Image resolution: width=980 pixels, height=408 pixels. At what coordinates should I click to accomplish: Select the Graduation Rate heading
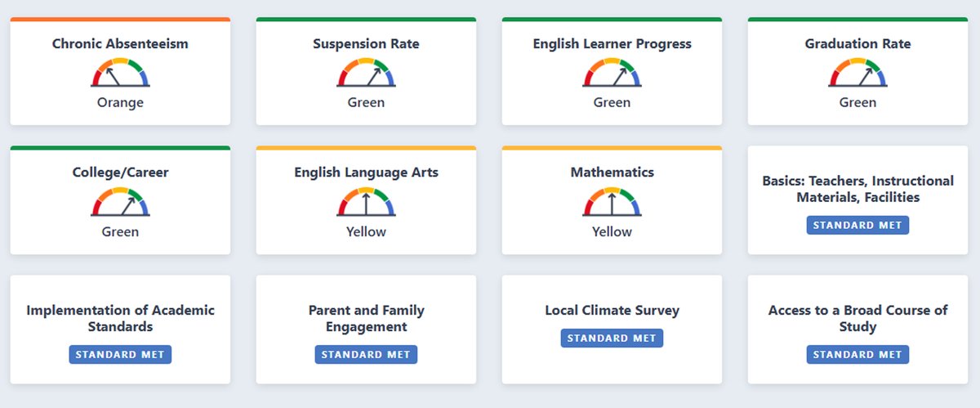click(857, 43)
